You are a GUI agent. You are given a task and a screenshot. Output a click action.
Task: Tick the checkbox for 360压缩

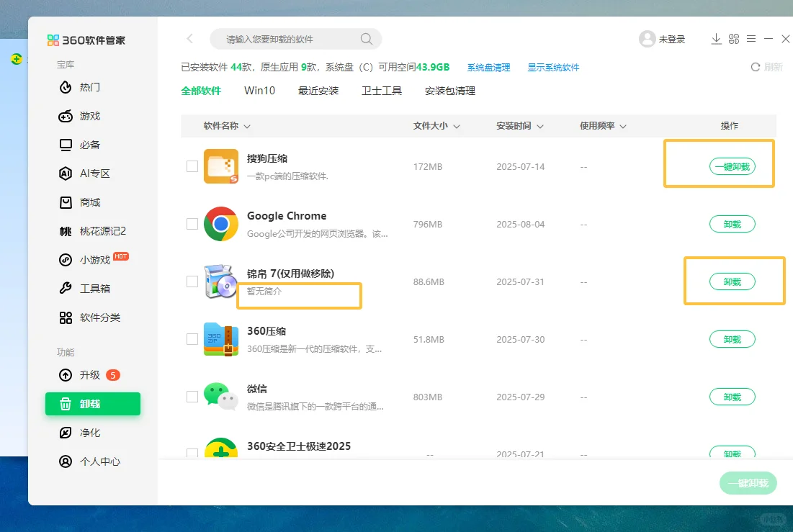tap(192, 339)
